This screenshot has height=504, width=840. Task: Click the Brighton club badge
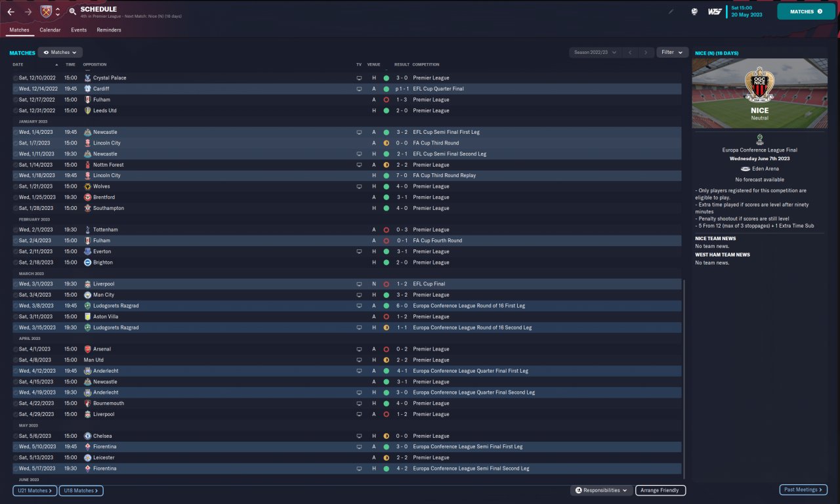click(87, 262)
